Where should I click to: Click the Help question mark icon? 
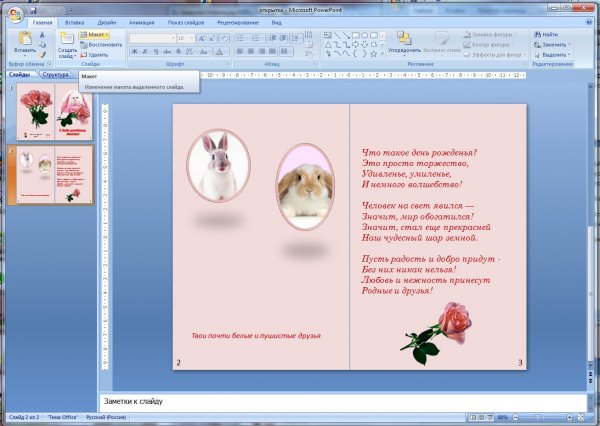pyautogui.click(x=590, y=19)
